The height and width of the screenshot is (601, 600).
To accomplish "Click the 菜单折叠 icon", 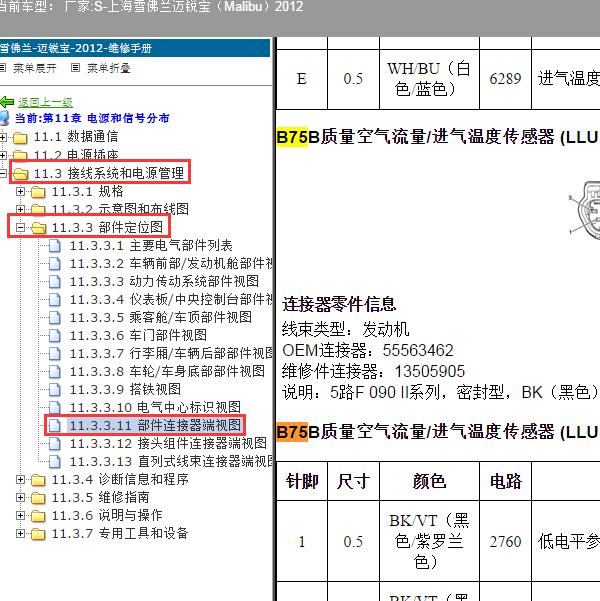I will (x=76, y=68).
